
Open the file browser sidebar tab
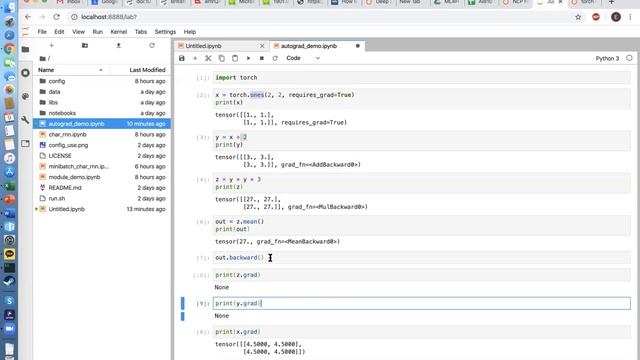(x=25, y=49)
